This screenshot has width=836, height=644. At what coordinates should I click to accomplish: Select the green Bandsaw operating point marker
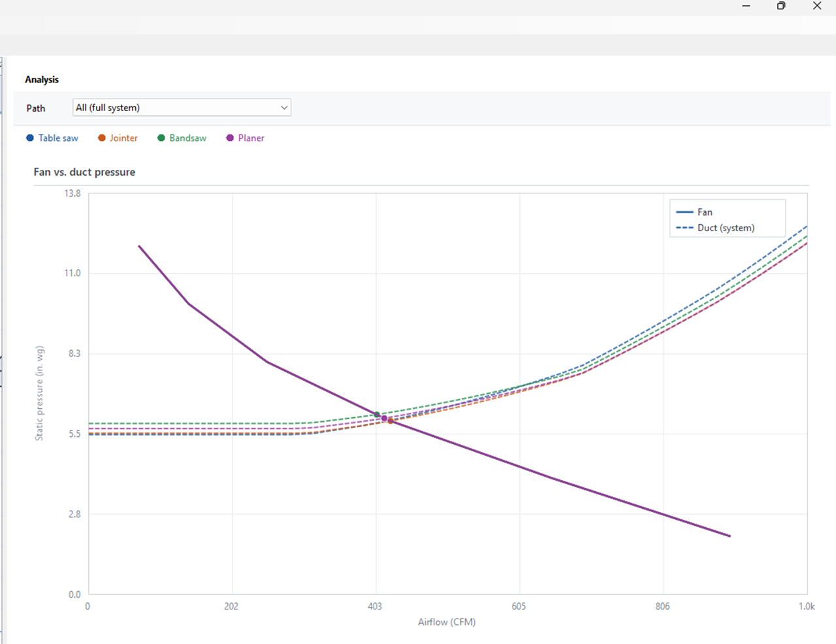click(377, 415)
